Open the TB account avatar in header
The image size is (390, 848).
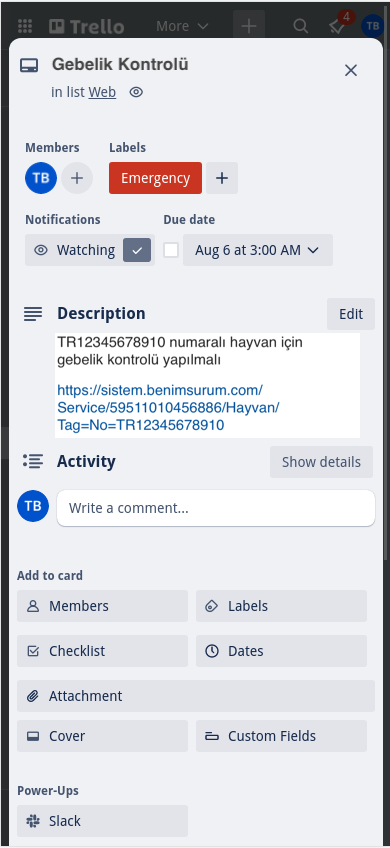click(373, 26)
